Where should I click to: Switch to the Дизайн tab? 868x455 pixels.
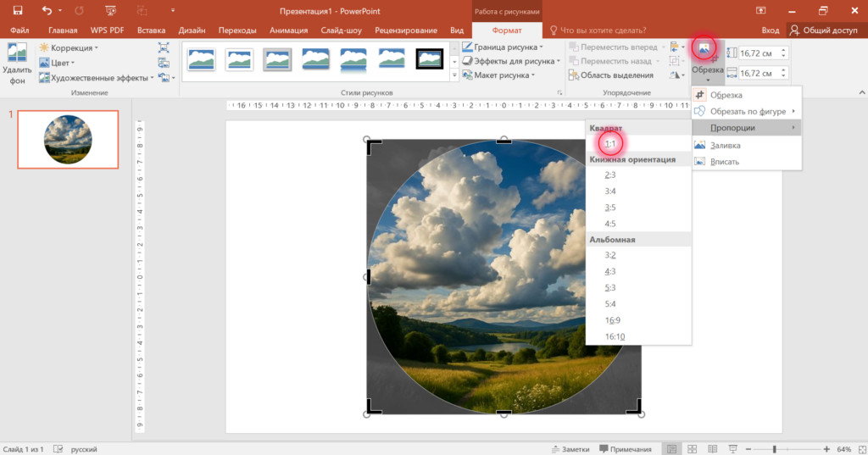pyautogui.click(x=192, y=31)
